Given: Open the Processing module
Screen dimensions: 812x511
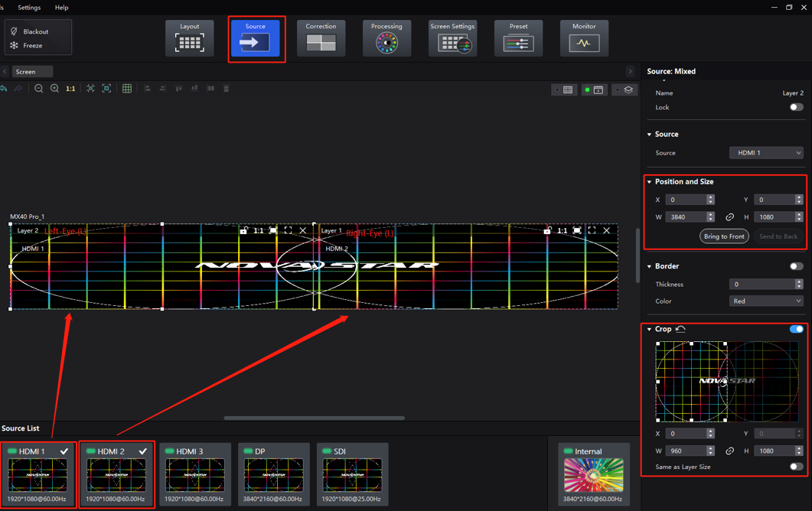Looking at the screenshot, I should point(386,37).
